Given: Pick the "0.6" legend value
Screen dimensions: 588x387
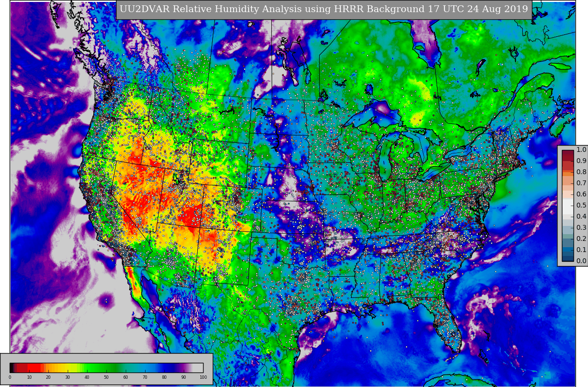Looking at the screenshot, I should (x=581, y=194).
